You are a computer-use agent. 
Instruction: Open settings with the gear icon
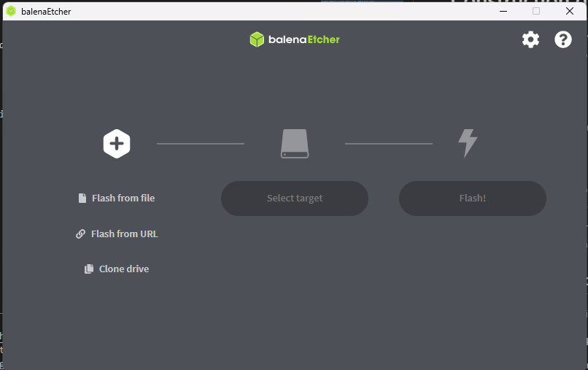tap(530, 39)
